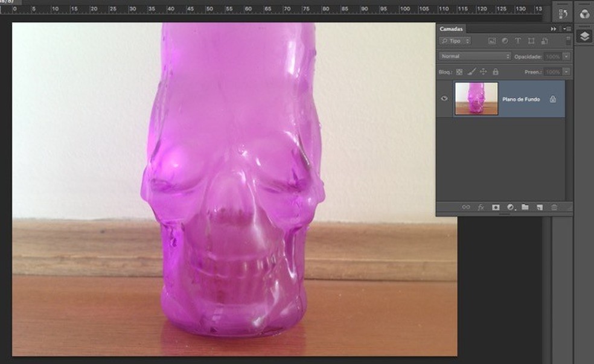Filter layers by smart objects

[x=544, y=41]
